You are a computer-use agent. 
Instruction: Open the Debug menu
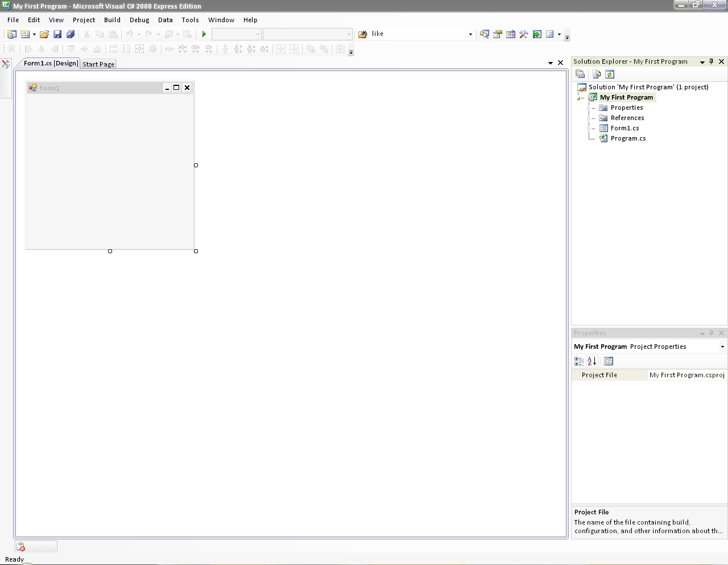click(139, 20)
